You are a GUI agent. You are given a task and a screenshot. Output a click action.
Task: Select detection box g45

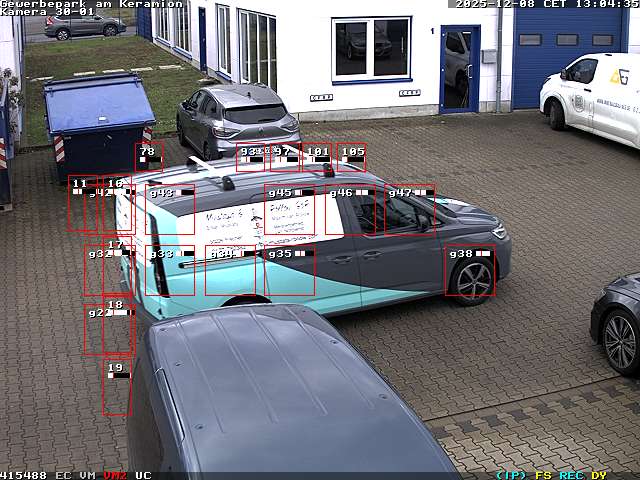289,210
